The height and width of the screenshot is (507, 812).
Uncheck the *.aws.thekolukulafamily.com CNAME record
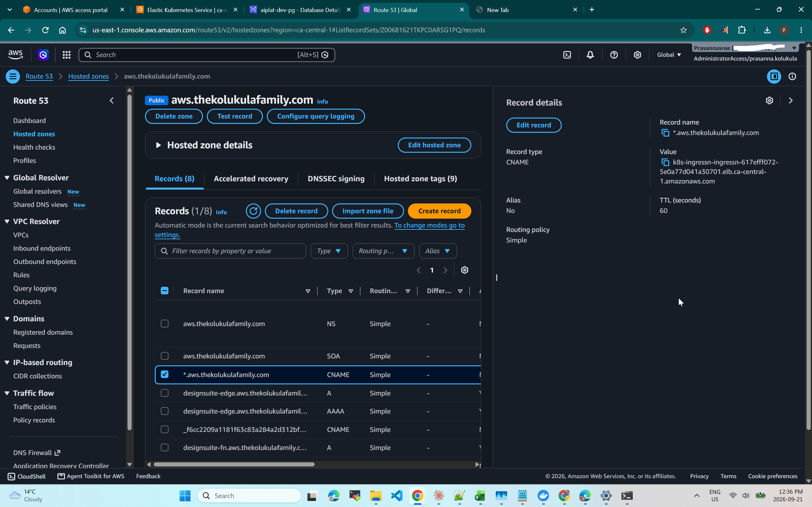pyautogui.click(x=164, y=374)
